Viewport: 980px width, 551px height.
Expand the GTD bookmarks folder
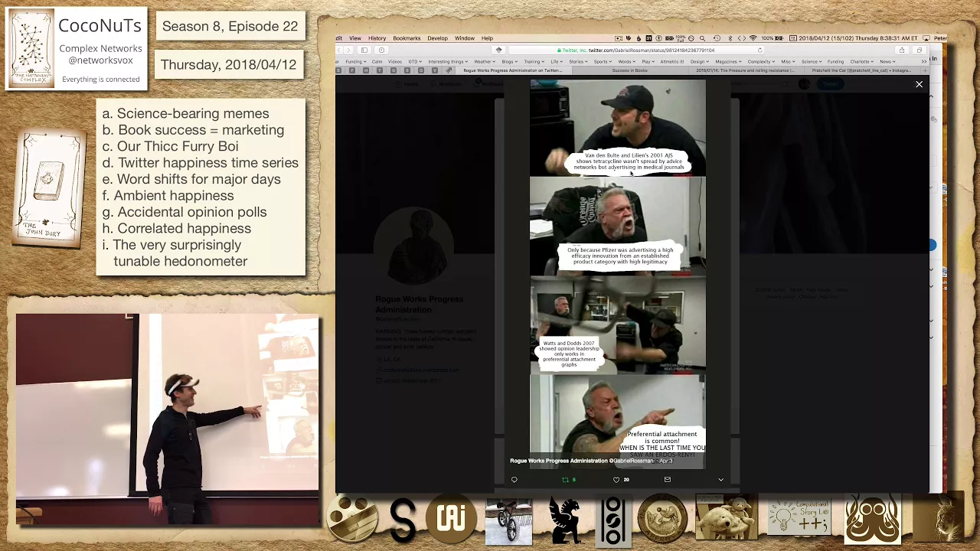pos(415,62)
